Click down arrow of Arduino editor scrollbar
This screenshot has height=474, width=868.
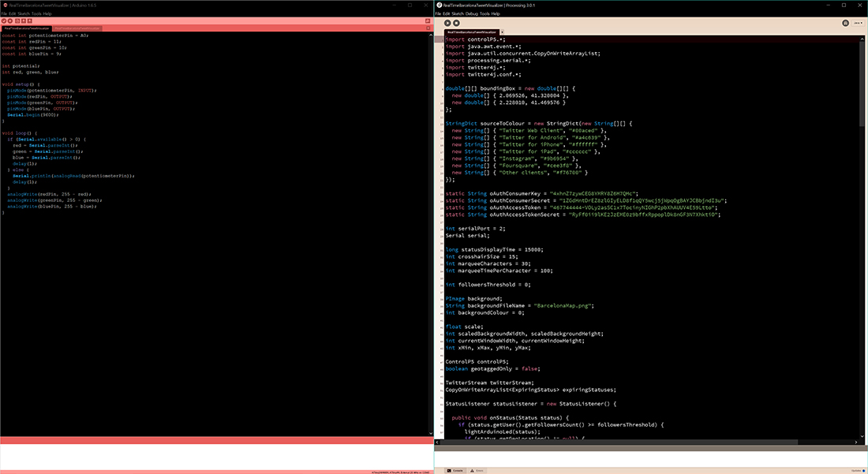431,433
